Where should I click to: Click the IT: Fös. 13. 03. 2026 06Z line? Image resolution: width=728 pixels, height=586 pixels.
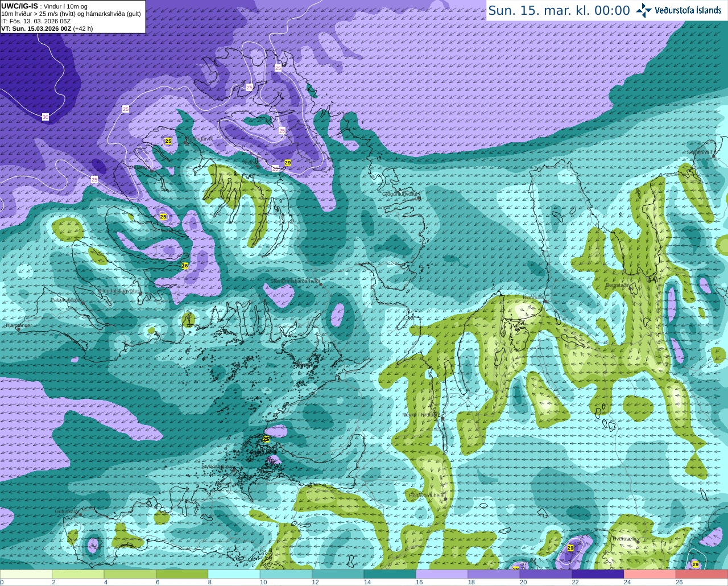(36, 21)
